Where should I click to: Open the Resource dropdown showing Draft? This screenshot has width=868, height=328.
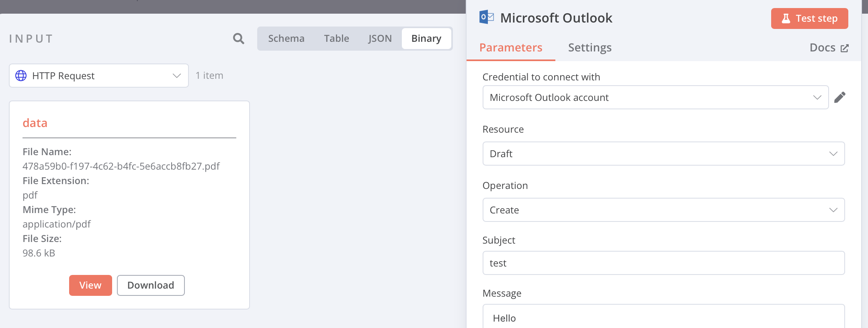point(663,154)
